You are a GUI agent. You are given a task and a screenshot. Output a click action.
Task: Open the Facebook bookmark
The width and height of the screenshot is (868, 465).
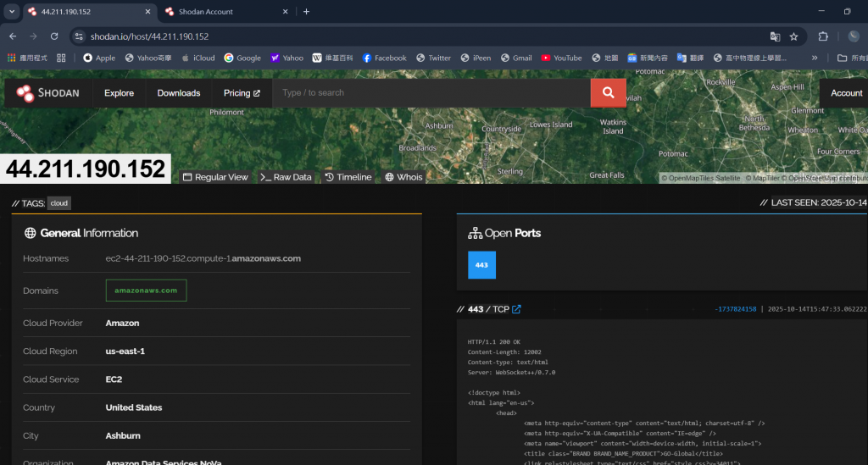[384, 58]
